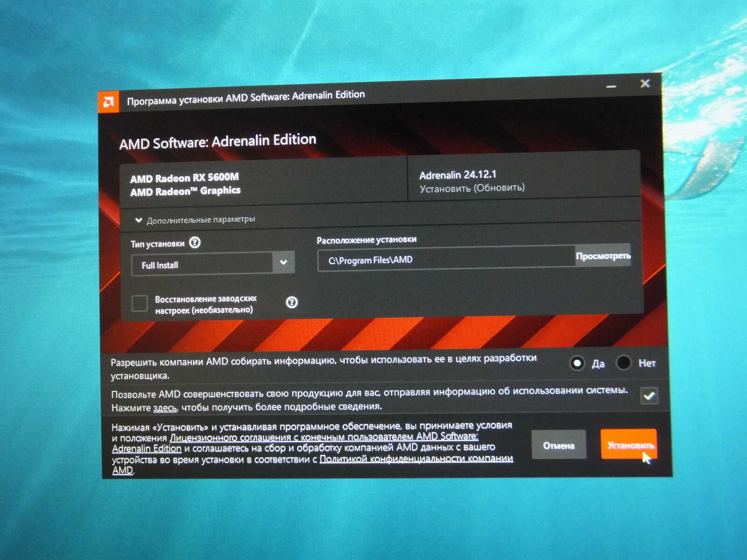Click the 'AMD Radeon RX 5600M' text

(x=184, y=178)
